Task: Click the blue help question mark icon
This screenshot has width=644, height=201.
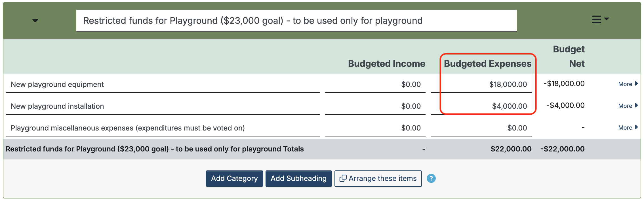Action: [x=431, y=178]
